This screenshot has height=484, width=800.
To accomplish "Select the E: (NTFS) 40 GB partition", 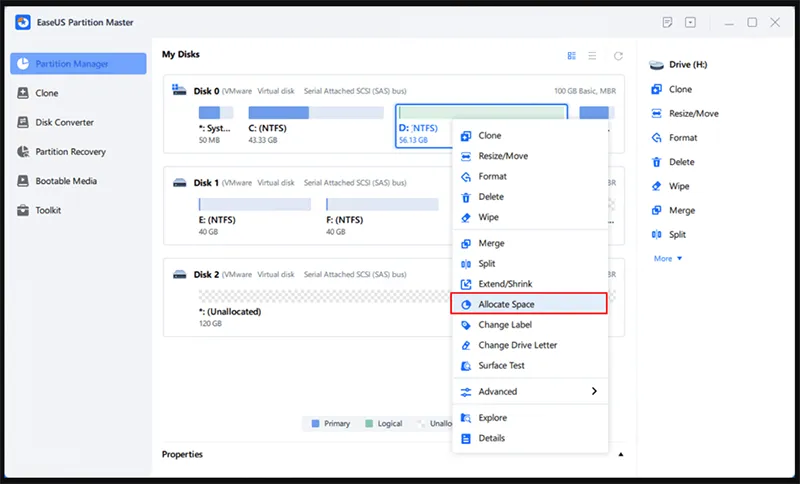I will point(255,217).
